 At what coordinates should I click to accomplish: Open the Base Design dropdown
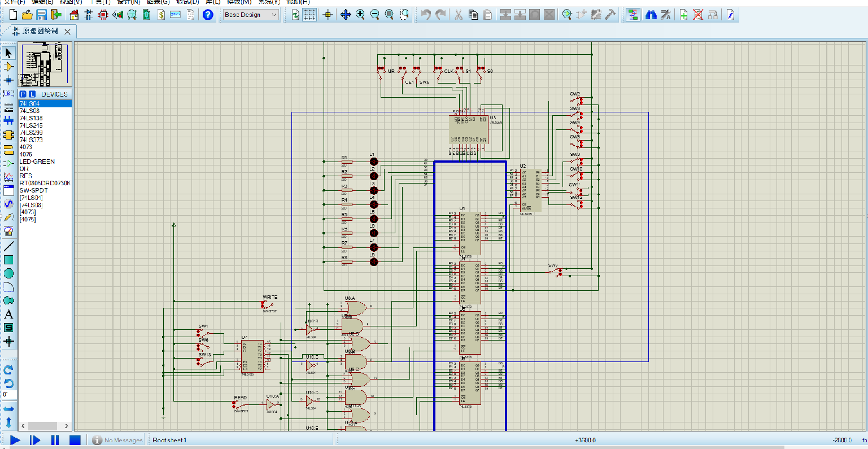click(251, 15)
